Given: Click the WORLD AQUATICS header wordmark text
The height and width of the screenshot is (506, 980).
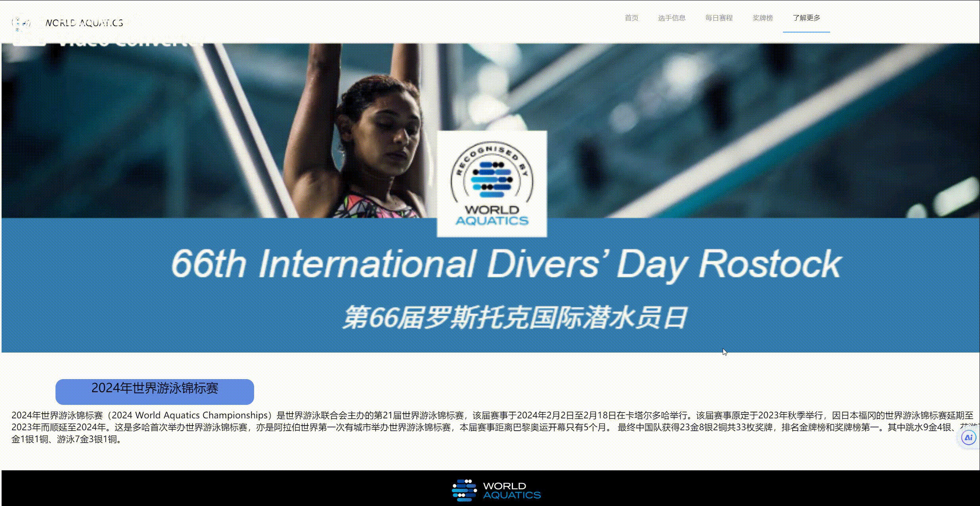Looking at the screenshot, I should point(84,23).
